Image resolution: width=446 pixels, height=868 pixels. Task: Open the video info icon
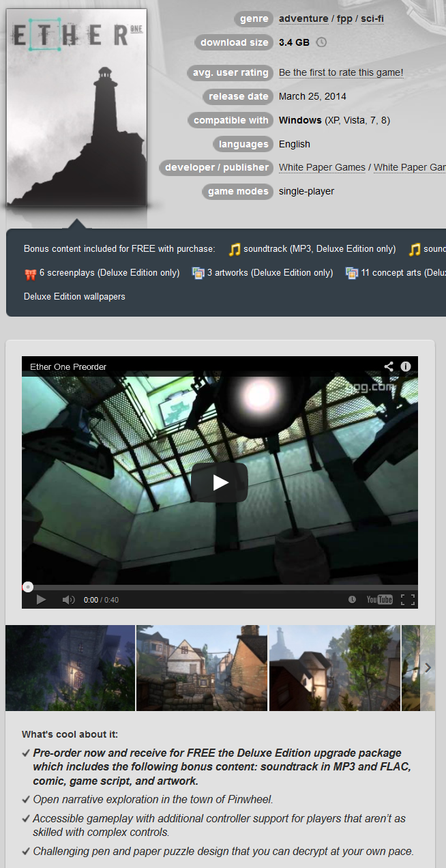(x=406, y=366)
